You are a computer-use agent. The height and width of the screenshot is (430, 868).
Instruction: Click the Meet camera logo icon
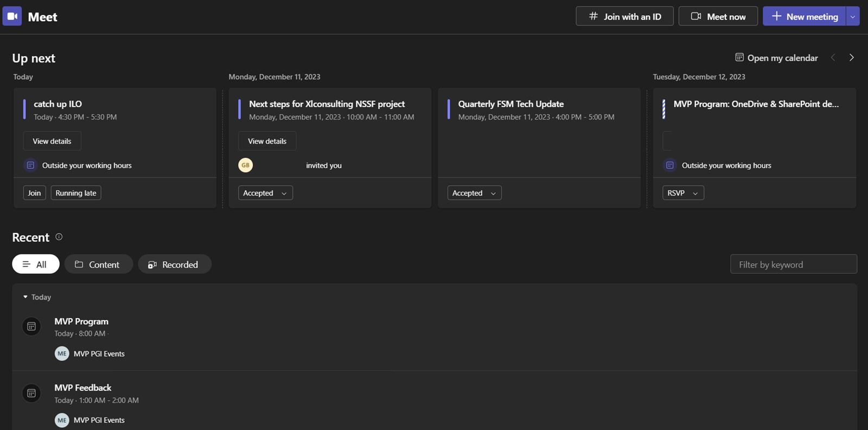tap(12, 16)
